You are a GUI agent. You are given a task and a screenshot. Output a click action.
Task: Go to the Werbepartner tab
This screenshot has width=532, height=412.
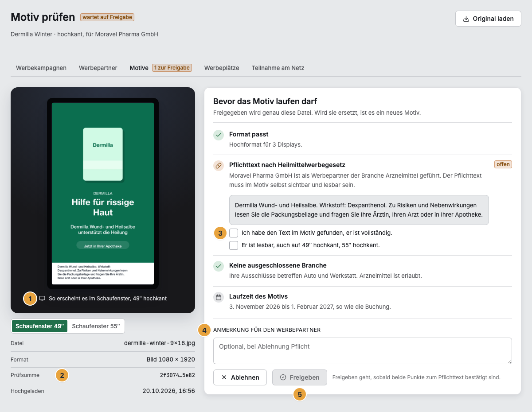pyautogui.click(x=98, y=68)
